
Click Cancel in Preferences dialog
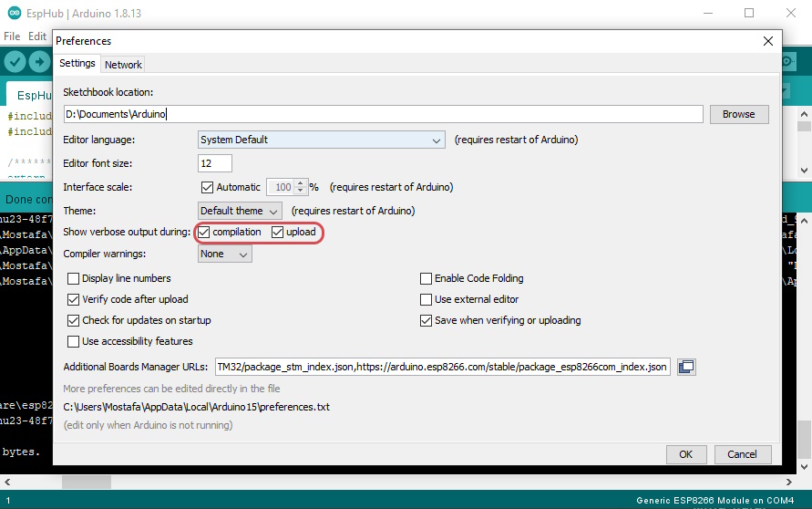tap(743, 454)
